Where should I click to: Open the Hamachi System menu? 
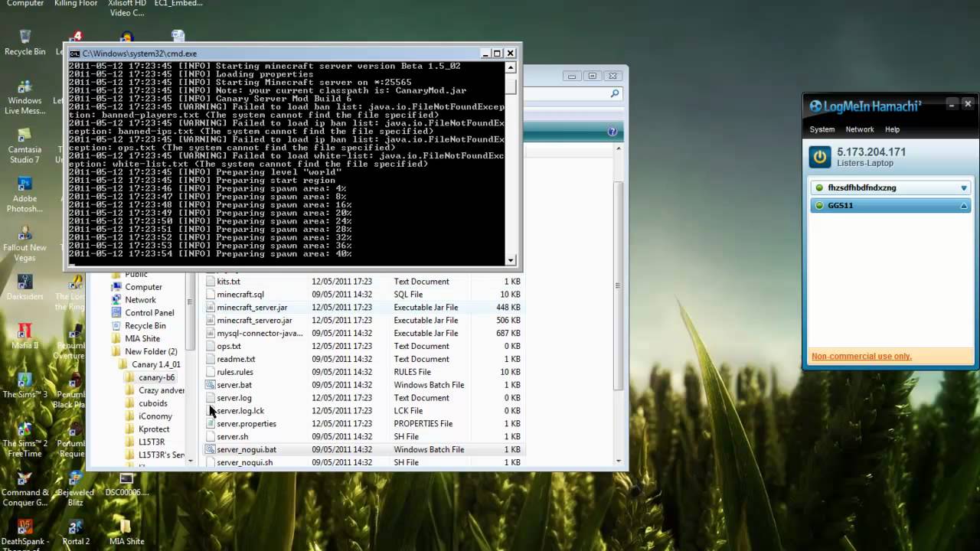(822, 129)
